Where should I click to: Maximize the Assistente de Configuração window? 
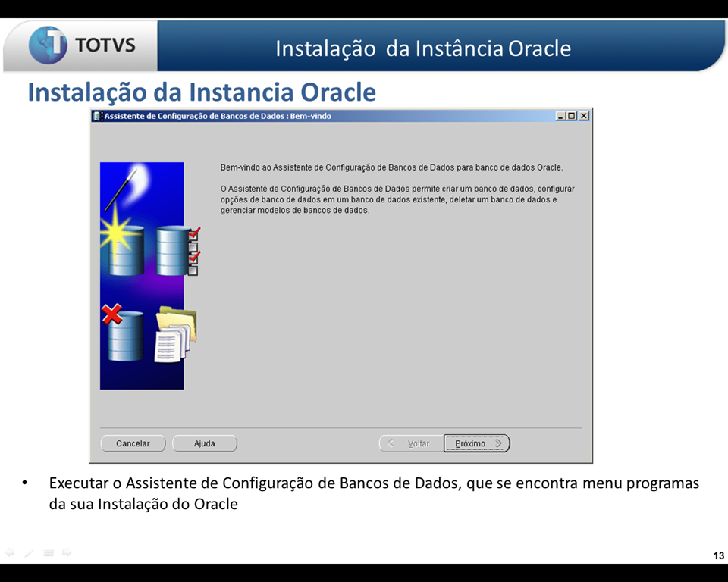(572, 116)
